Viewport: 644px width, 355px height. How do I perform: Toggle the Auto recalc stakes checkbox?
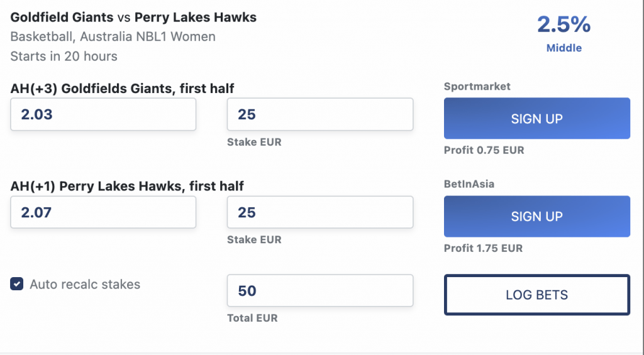(x=17, y=284)
